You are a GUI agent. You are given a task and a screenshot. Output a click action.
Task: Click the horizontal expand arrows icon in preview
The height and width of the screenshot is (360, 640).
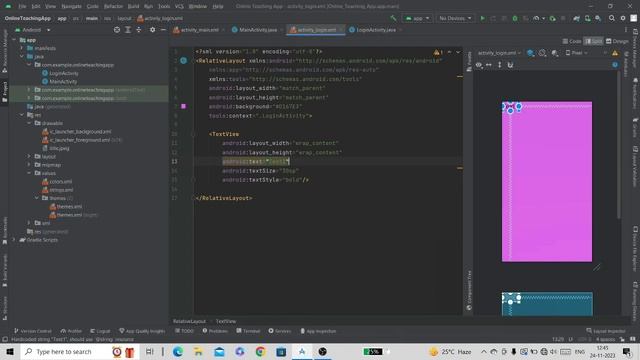[x=489, y=65]
